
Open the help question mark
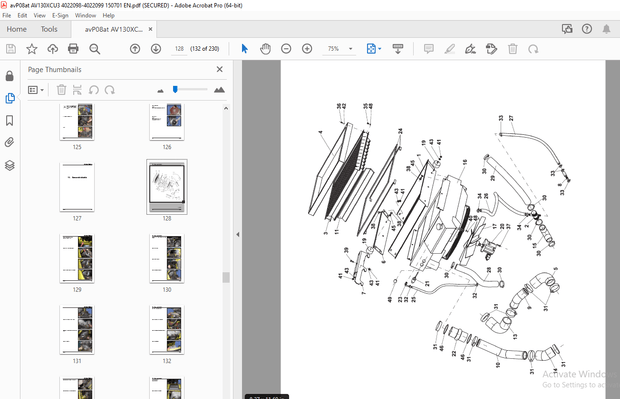tap(587, 28)
